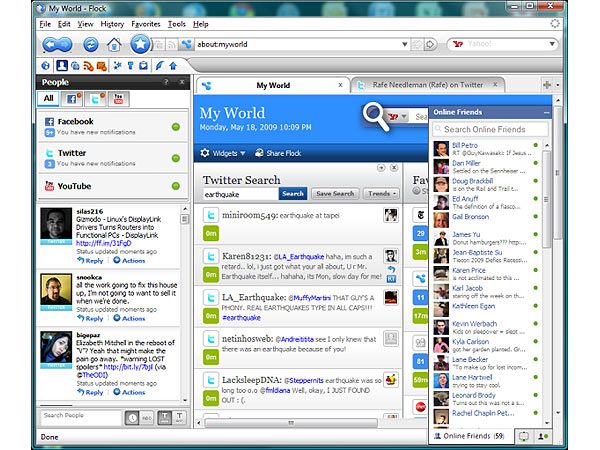600x450 pixels.
Task: Open My World globe icon in toolbar
Action: click(46, 66)
